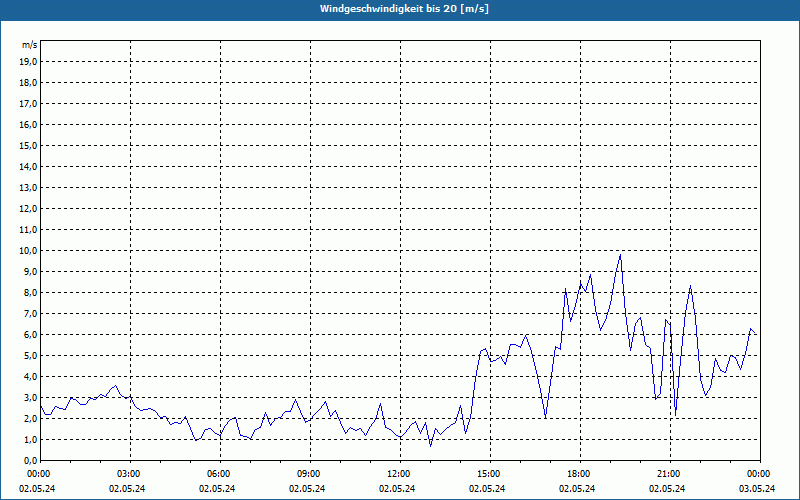Select the y-axis value "0,0"
Viewport: 800px width, 500px height.
pos(30,461)
